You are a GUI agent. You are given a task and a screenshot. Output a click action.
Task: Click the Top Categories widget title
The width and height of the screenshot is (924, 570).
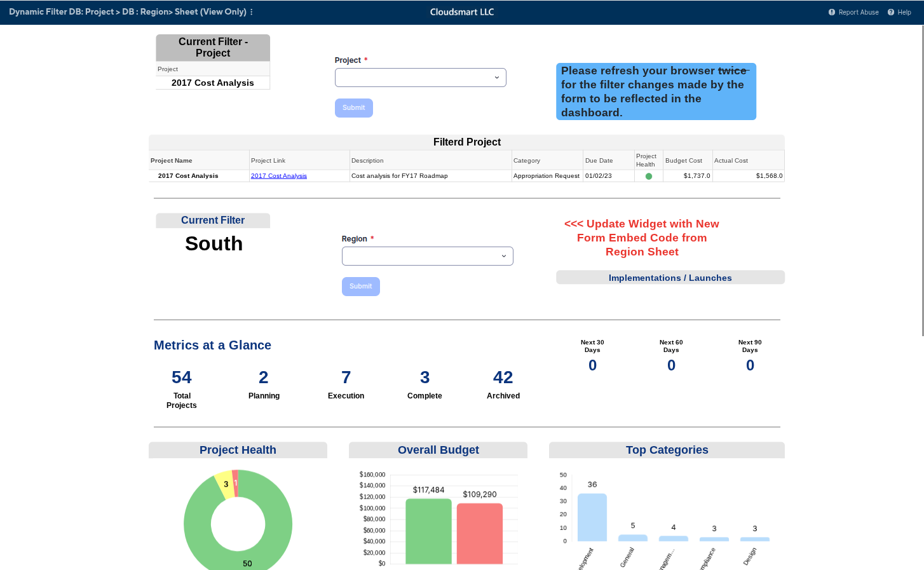pyautogui.click(x=667, y=450)
